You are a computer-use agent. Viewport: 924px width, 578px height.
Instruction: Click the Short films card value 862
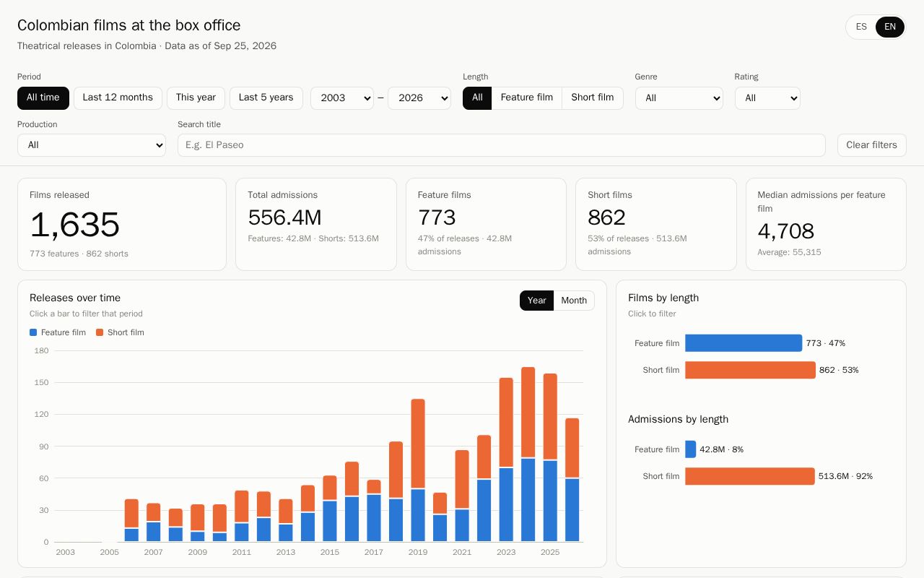point(606,217)
